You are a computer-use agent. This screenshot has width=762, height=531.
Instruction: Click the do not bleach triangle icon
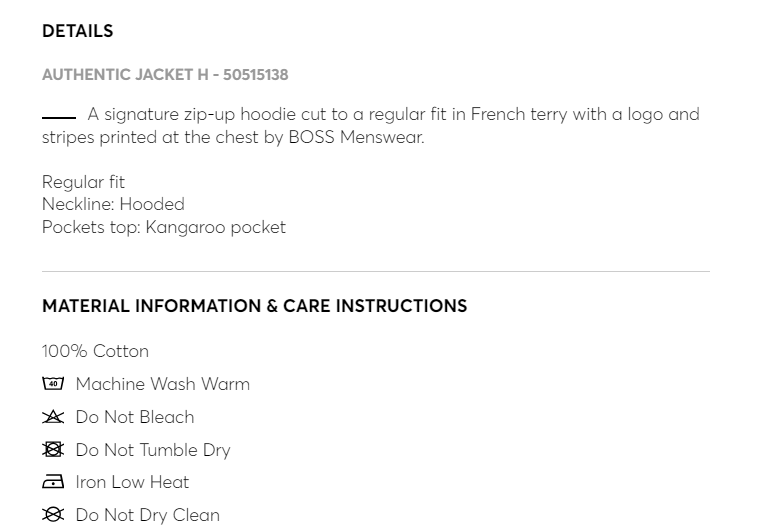53,417
